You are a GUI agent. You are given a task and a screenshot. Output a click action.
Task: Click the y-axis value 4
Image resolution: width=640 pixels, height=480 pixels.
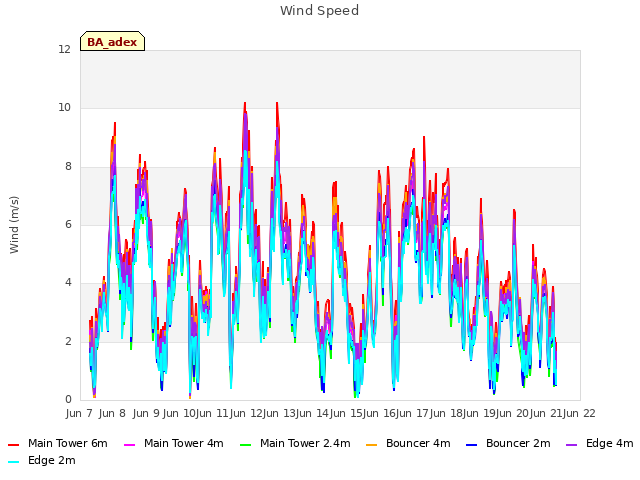click(68, 282)
